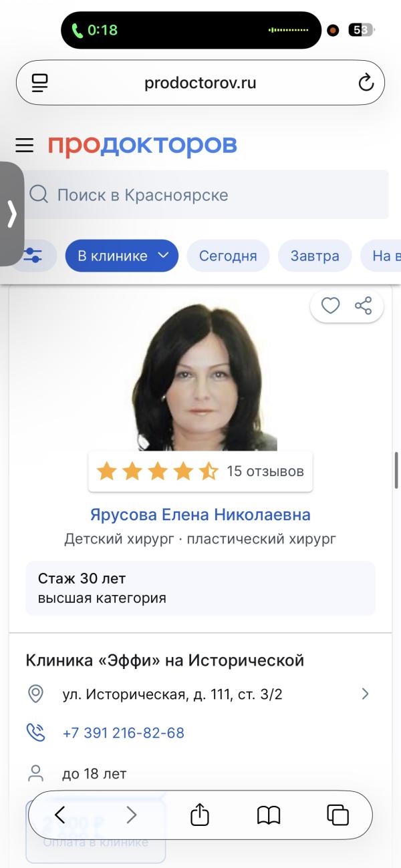Image resolution: width=401 pixels, height=868 pixels.
Task: Expand the clinic address chevron arrow
Action: pyautogui.click(x=365, y=694)
